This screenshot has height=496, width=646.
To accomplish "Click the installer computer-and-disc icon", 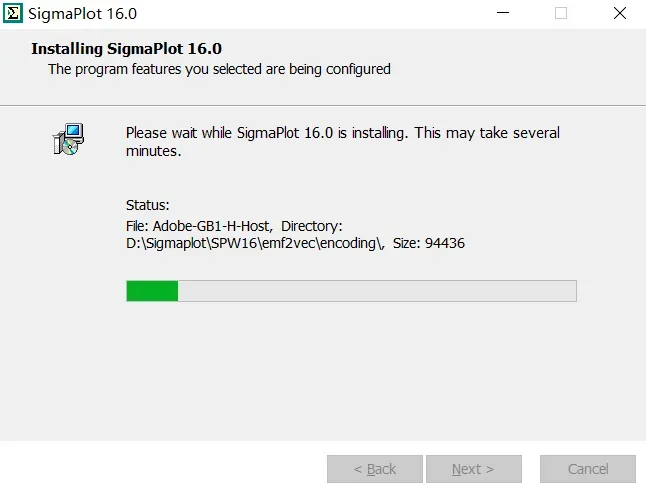I will coord(68,139).
